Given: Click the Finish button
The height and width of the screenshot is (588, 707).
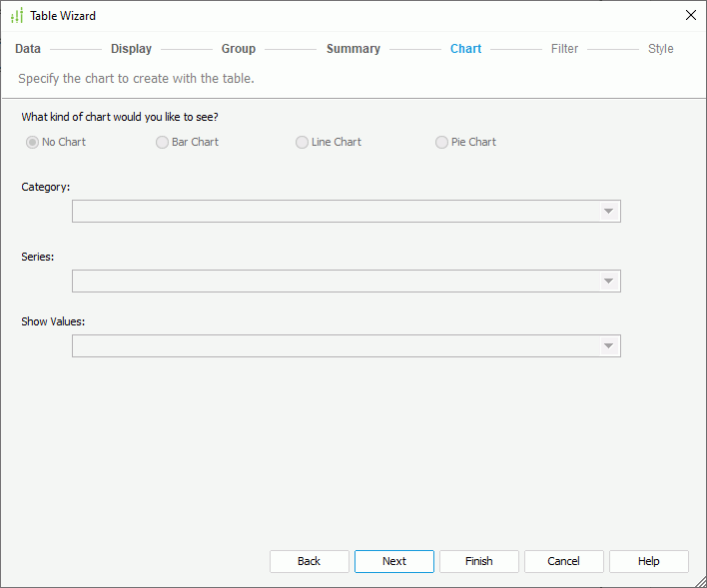Looking at the screenshot, I should (x=478, y=561).
